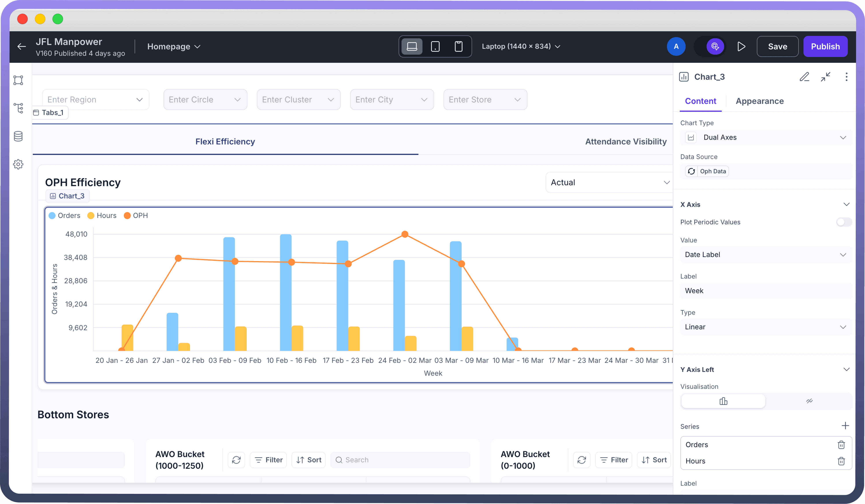Screen dimensions: 865x504
Task: Click the preview play icon
Action: pyautogui.click(x=741, y=46)
